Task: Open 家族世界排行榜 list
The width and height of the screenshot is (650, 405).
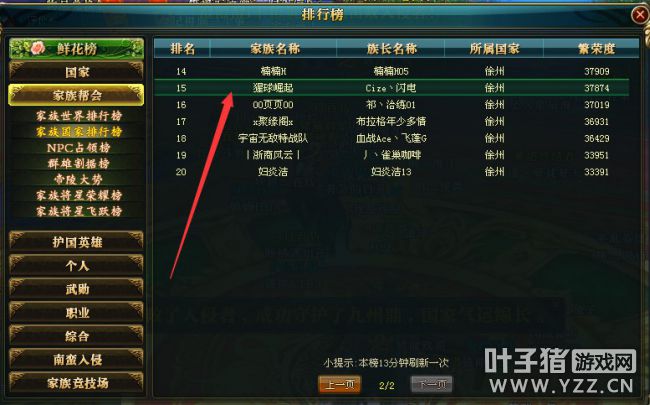Action: point(79,116)
